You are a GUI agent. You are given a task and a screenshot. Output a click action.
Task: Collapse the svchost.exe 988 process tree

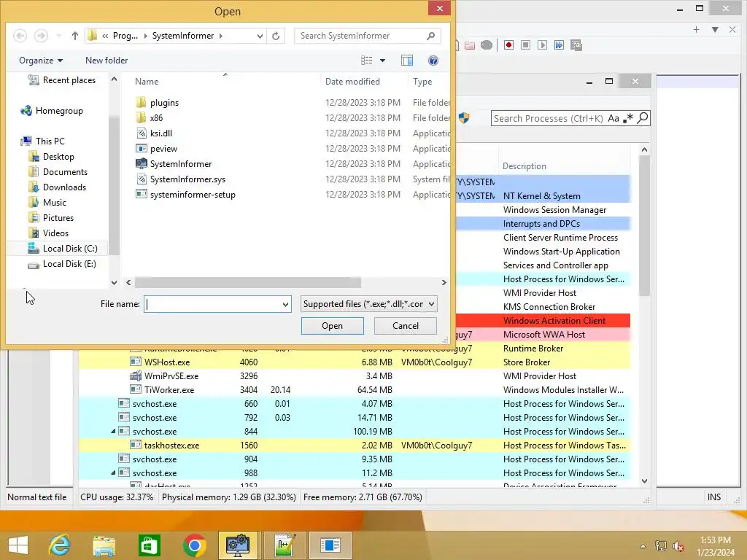[x=113, y=472]
